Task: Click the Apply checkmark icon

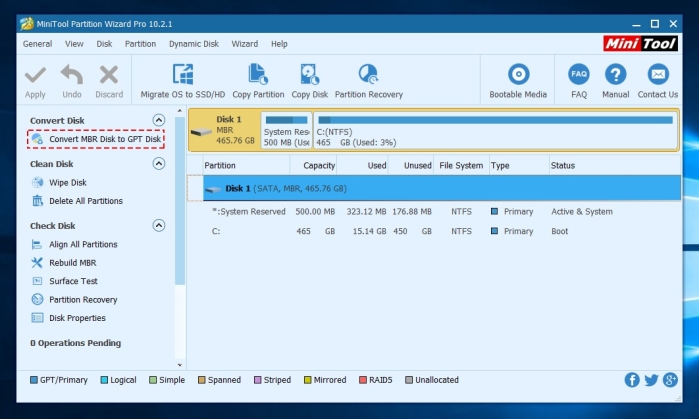Action: click(35, 75)
